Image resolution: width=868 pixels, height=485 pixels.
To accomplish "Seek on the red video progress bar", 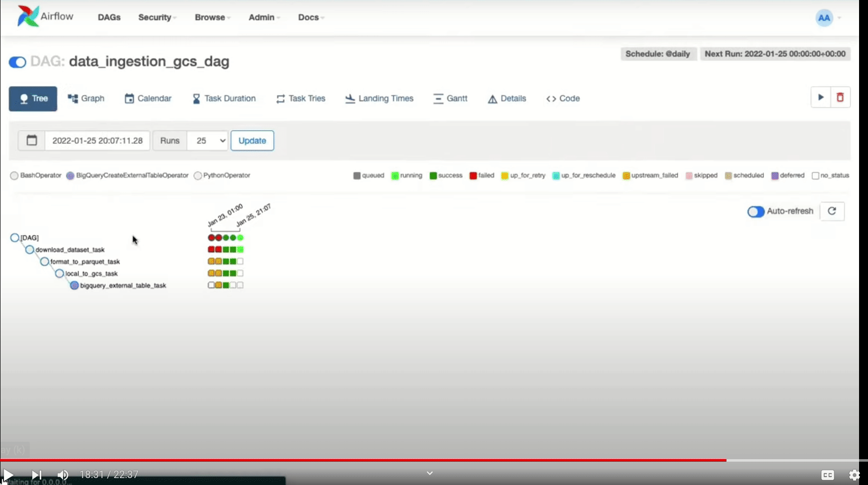I will [x=363, y=460].
